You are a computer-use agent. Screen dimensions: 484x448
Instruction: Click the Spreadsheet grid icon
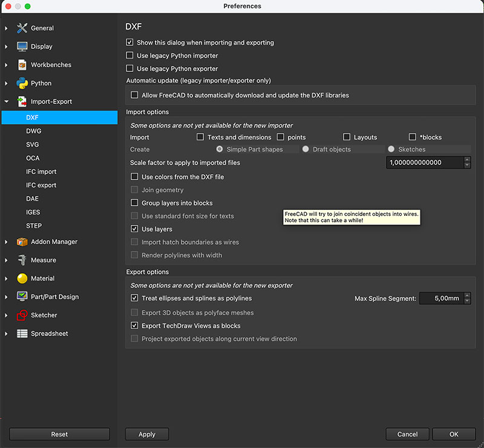[22, 334]
